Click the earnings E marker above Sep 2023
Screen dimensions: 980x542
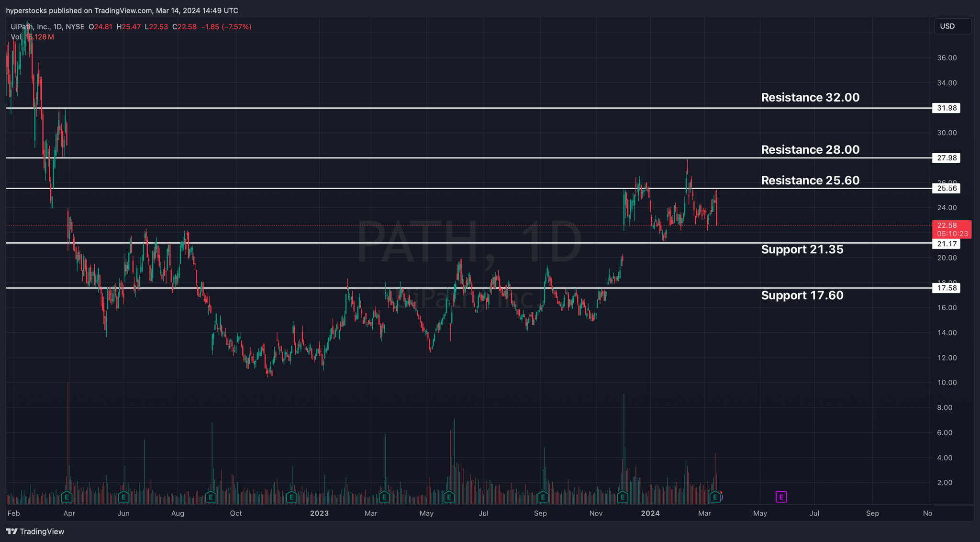pos(542,497)
